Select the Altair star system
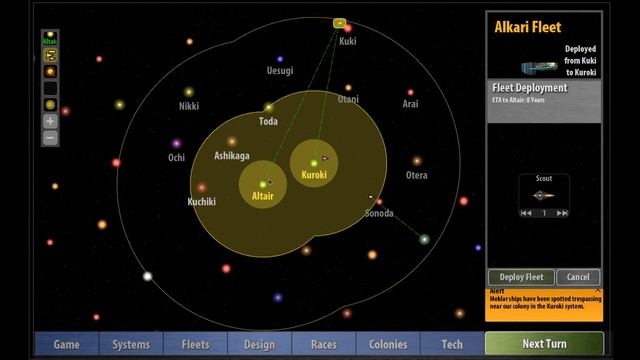This screenshot has height=360, width=640. (x=262, y=185)
